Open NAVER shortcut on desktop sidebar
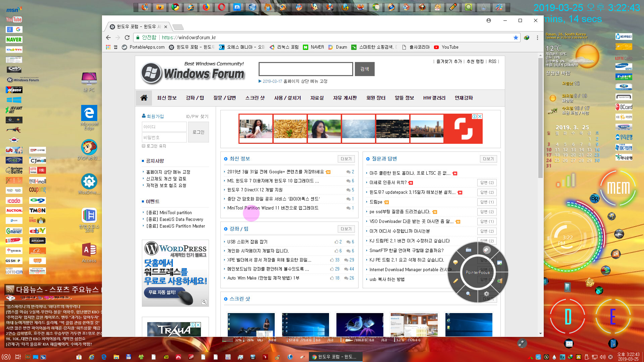 14,40
